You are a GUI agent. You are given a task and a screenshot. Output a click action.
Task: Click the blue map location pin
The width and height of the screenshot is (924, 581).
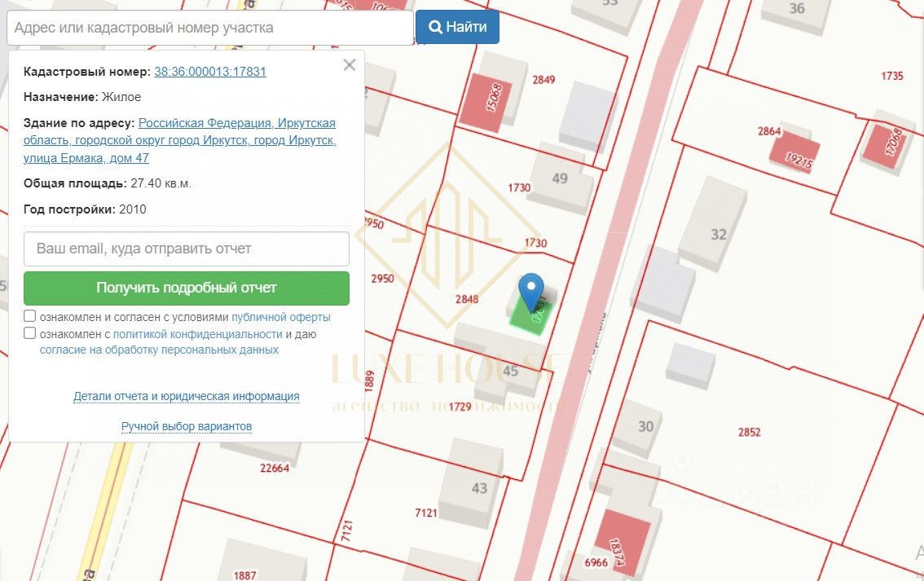pyautogui.click(x=531, y=289)
